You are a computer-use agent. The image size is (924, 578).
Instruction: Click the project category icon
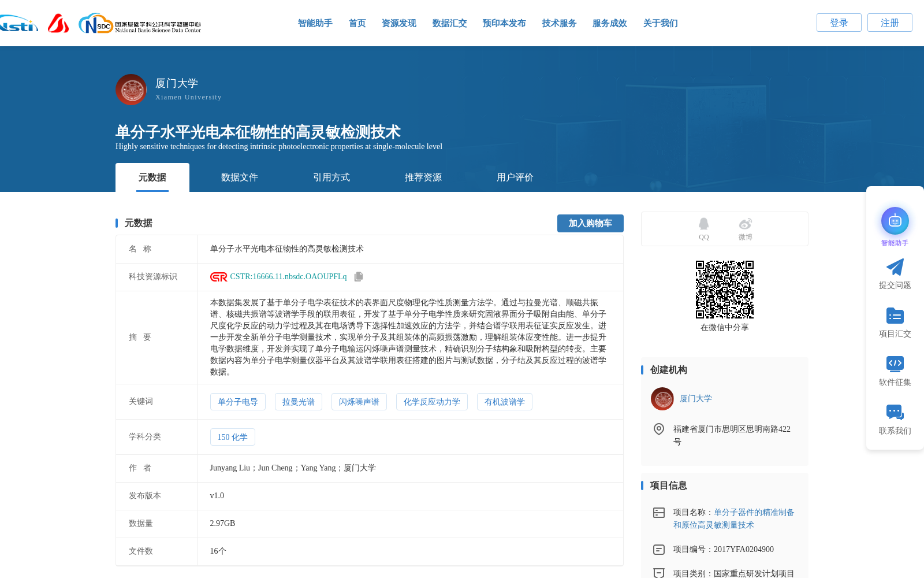tap(659, 573)
